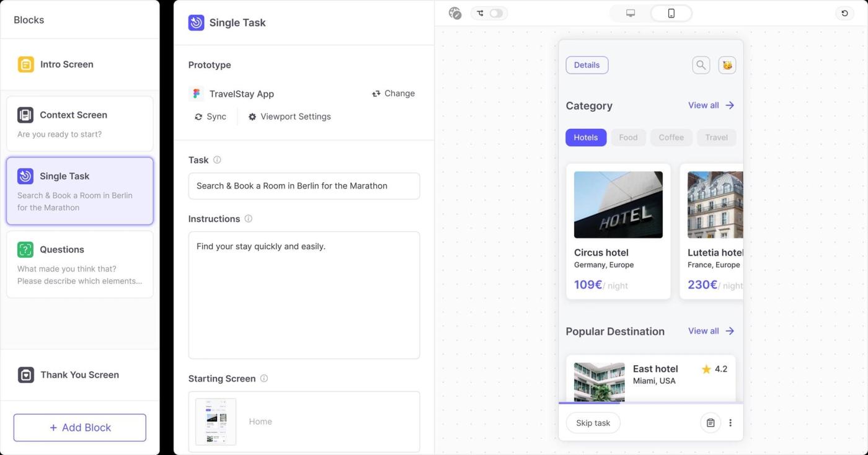This screenshot has height=455, width=868.
Task: Open the East hotel Miami listing
Action: coord(651,378)
